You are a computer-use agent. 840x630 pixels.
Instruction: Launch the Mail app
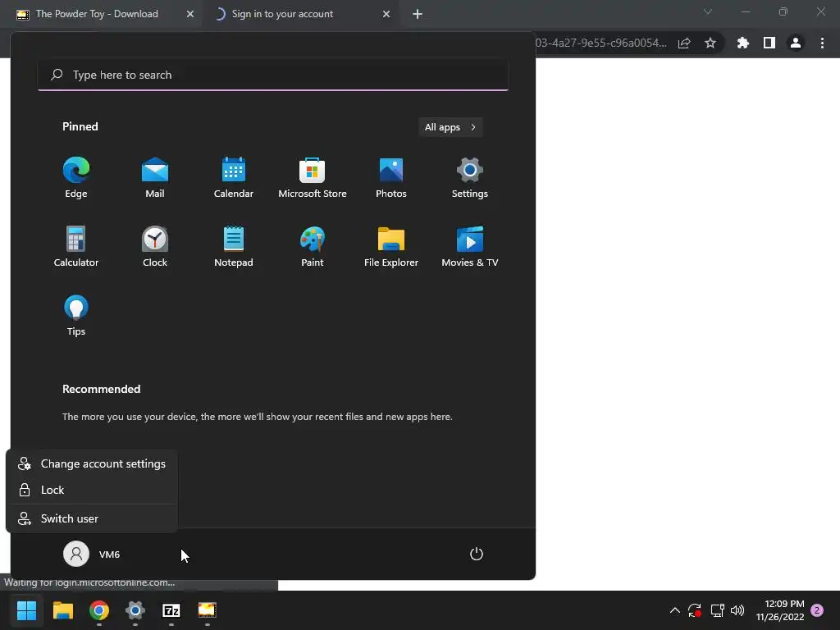[155, 177]
